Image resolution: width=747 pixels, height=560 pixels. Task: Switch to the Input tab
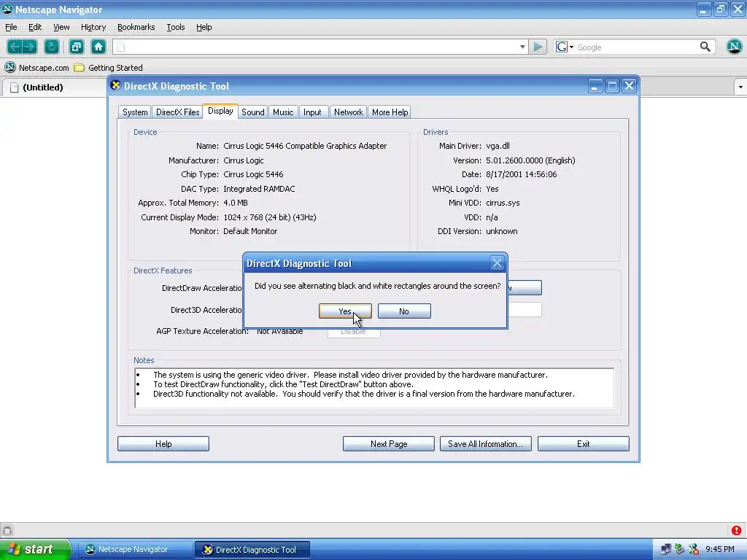click(x=312, y=112)
